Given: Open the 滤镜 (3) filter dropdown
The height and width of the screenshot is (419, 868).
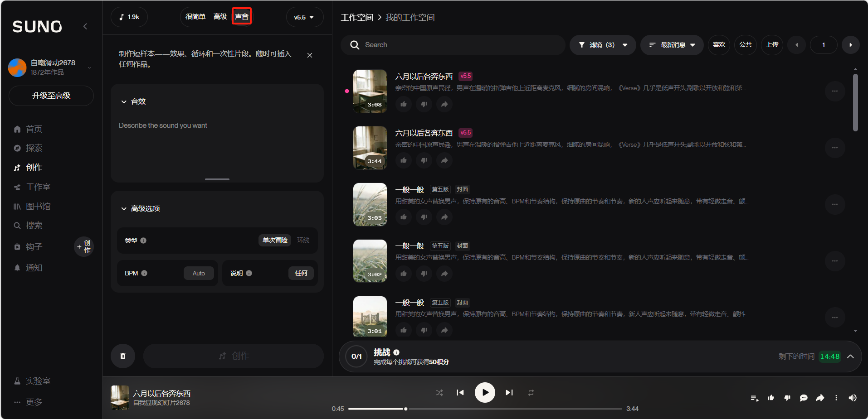Looking at the screenshot, I should click(x=602, y=45).
